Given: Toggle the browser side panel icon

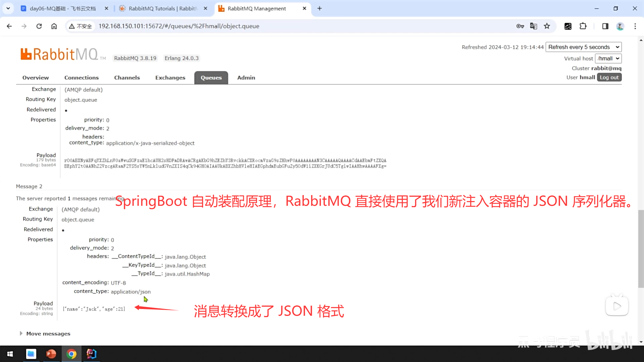Looking at the screenshot, I should coord(605,26).
